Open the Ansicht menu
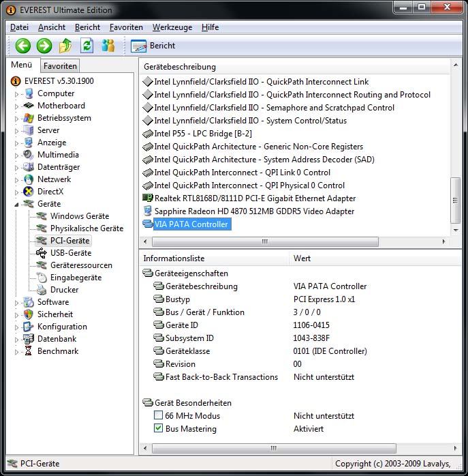The height and width of the screenshot is (476, 468). coord(52,27)
